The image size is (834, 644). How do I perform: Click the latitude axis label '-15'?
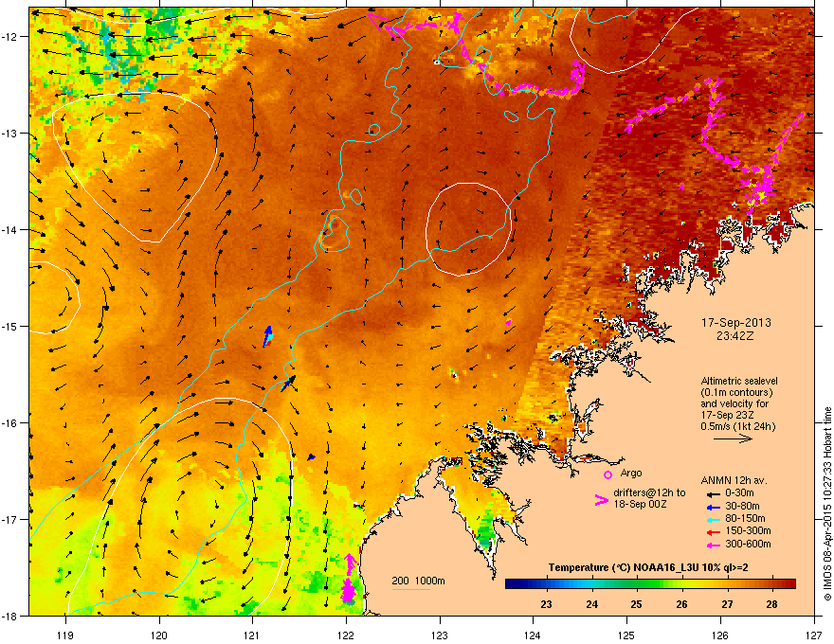(9, 326)
